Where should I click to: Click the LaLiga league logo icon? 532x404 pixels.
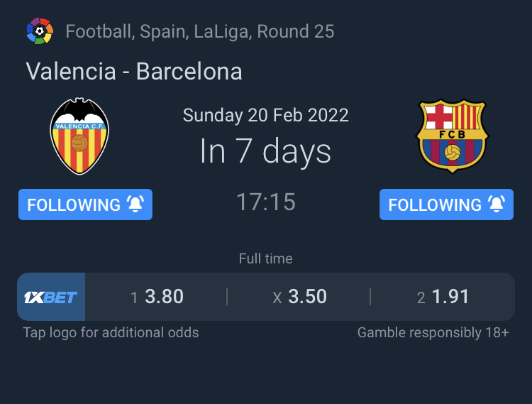pos(40,31)
